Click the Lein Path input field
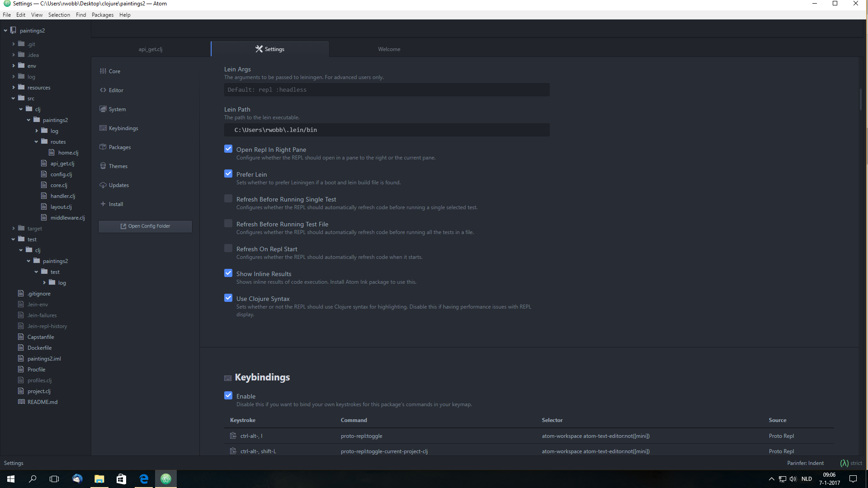Image resolution: width=868 pixels, height=488 pixels. pos(387,130)
